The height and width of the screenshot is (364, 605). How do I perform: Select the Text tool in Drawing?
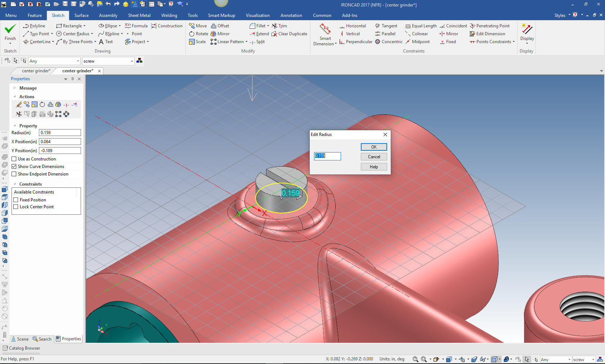pos(106,42)
